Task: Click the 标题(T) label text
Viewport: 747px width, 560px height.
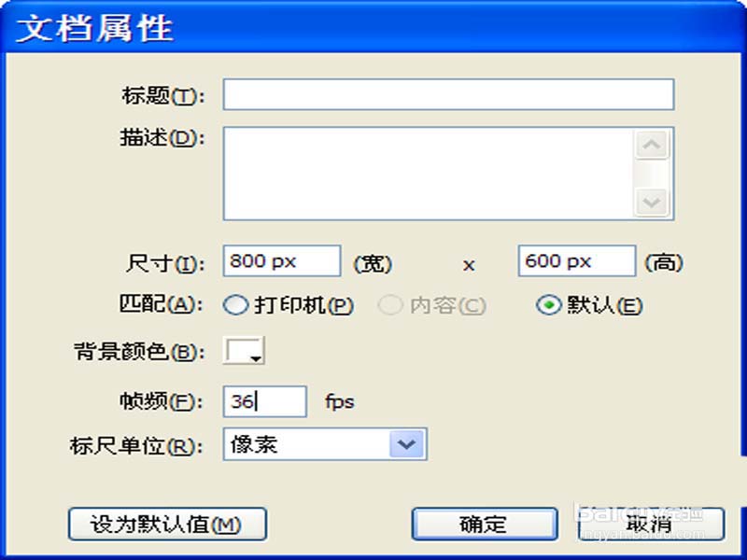Action: (x=163, y=95)
